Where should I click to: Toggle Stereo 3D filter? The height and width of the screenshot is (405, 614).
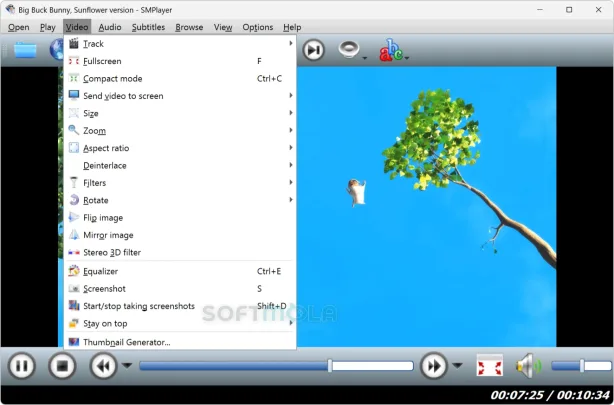(x=180, y=252)
